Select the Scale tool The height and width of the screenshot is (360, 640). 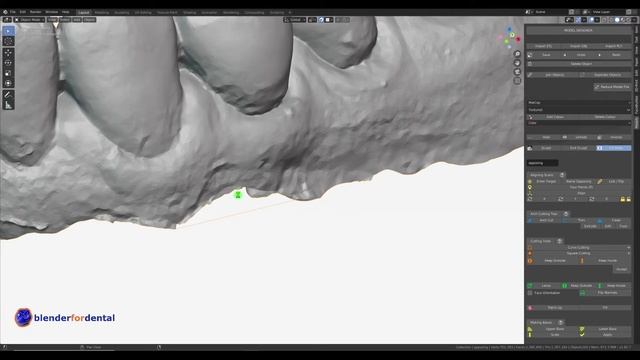click(x=8, y=73)
